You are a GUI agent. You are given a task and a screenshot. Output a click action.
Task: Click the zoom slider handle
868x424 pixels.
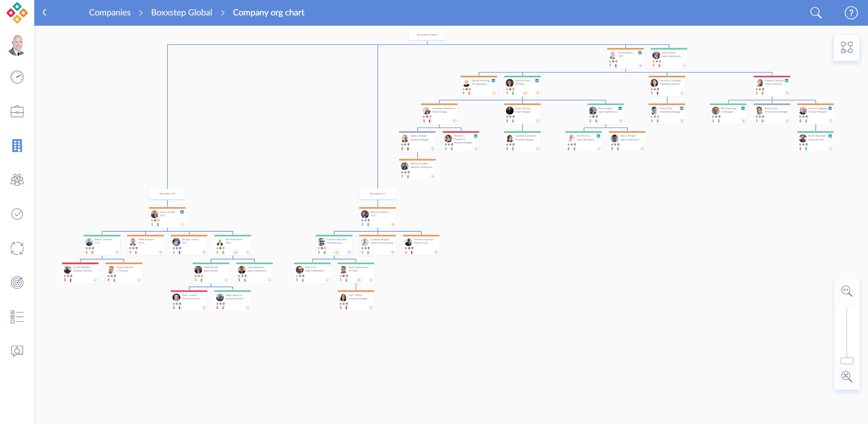pos(847,361)
